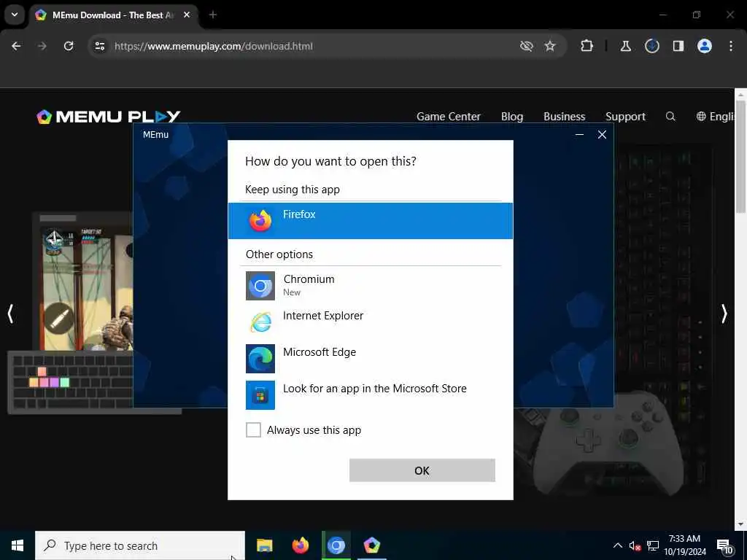Open Support in site navigation
This screenshot has height=560, width=747.
click(x=625, y=117)
